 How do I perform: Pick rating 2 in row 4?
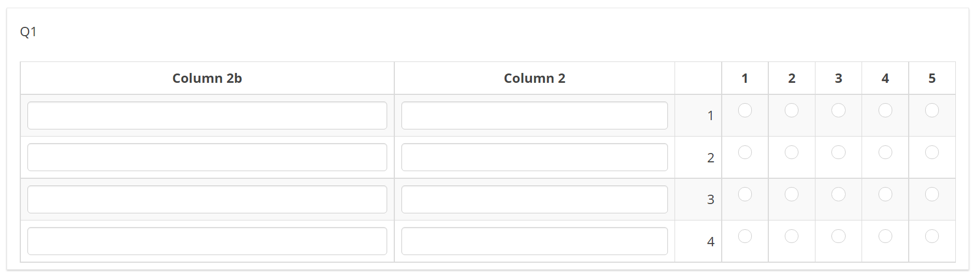791,236
